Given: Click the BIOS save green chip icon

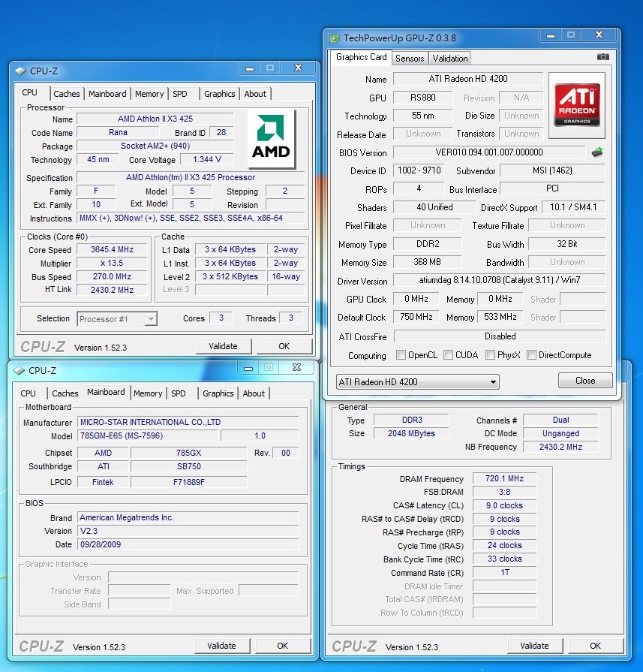Looking at the screenshot, I should tap(597, 152).
